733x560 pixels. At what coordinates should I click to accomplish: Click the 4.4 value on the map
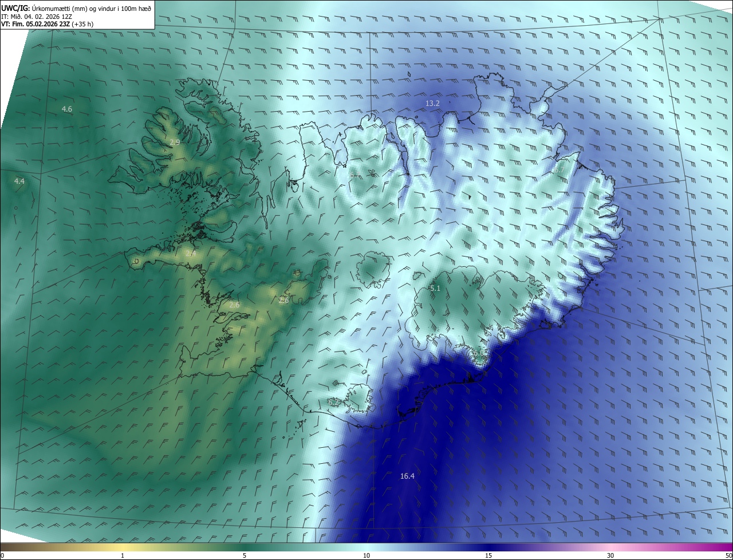coord(19,181)
